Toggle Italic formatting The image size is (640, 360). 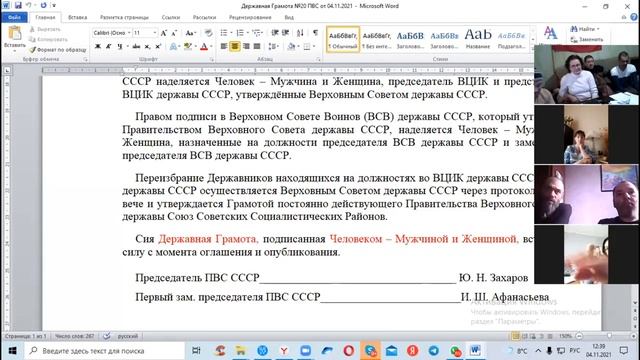pyautogui.click(x=109, y=47)
